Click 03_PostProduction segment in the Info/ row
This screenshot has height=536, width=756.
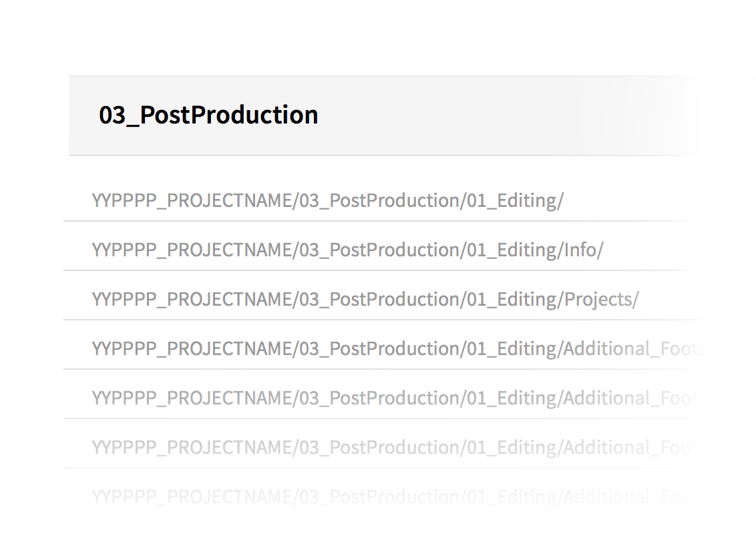click(x=379, y=250)
